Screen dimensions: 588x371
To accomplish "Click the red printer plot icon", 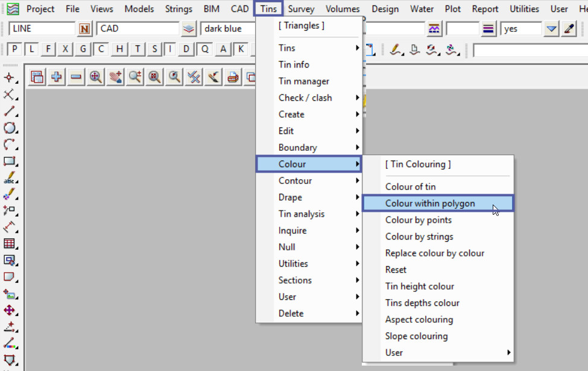I will 232,77.
